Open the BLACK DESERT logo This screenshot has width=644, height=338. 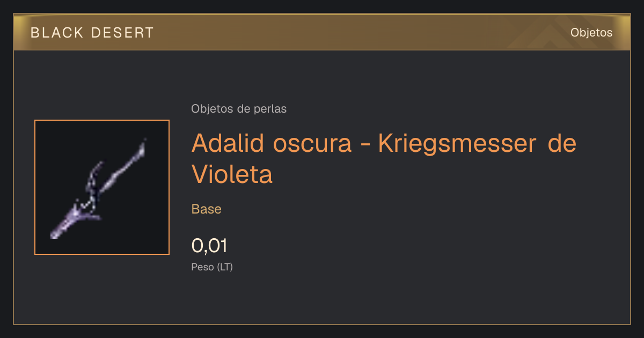[92, 33]
